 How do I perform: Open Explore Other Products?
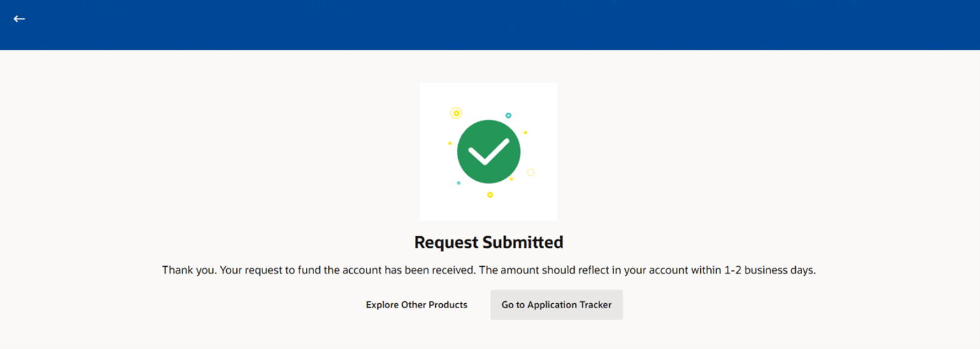(x=417, y=305)
